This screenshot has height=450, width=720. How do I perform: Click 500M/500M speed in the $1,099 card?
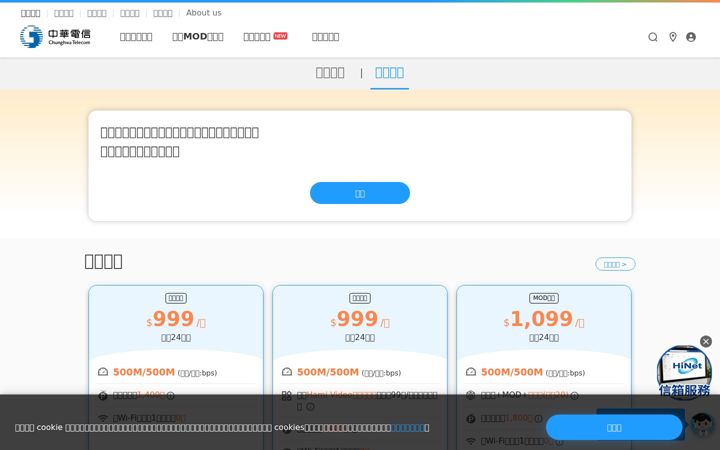click(x=512, y=372)
